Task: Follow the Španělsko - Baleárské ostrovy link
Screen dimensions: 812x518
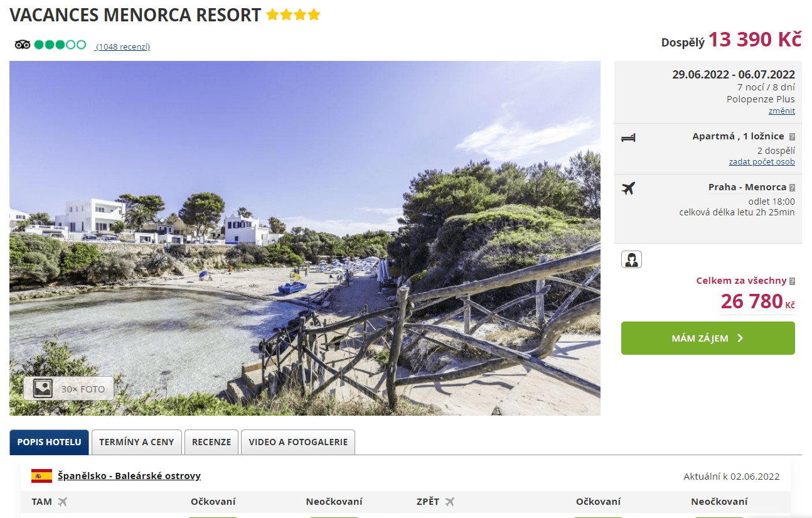Action: click(129, 476)
